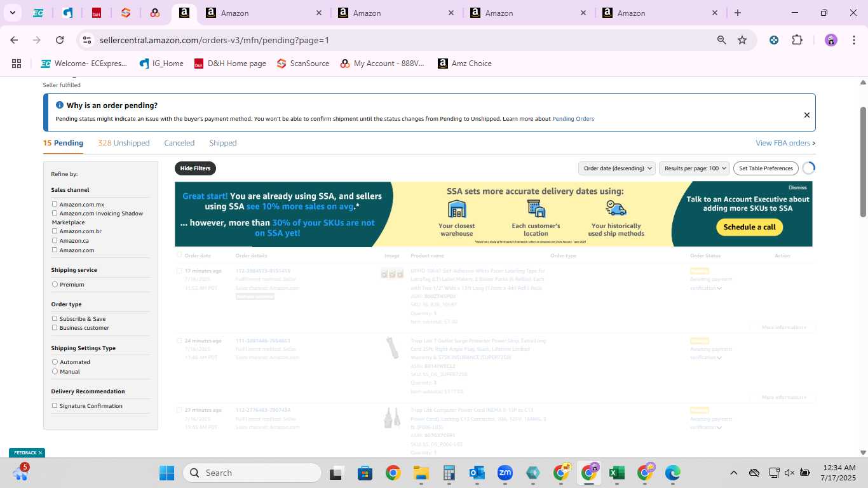
Task: Go back using the browser back arrow
Action: coord(14,40)
